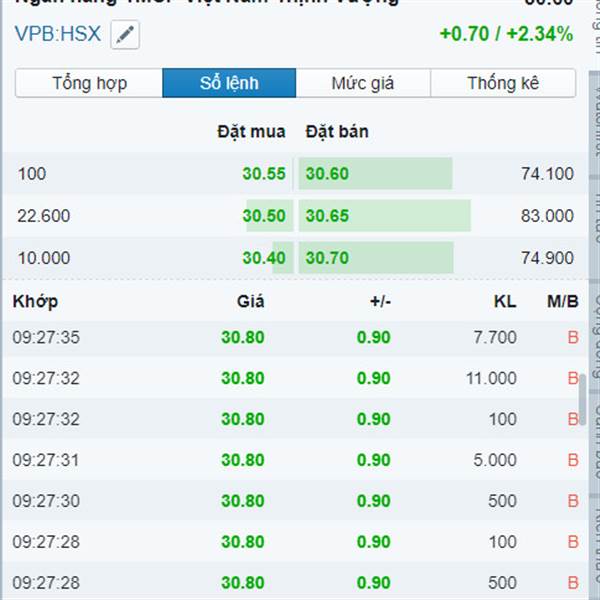Click the price change +0.70 / +2.34%
The width and height of the screenshot is (600, 600).
point(507,34)
